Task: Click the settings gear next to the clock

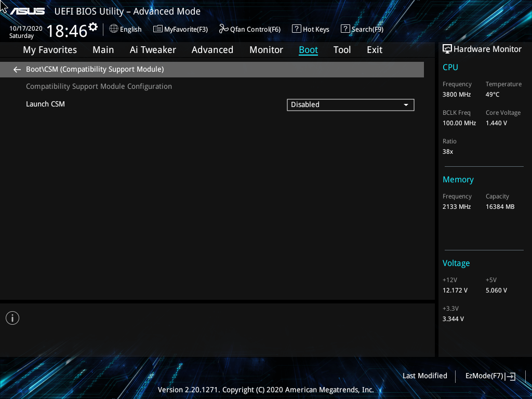Action: 92,27
